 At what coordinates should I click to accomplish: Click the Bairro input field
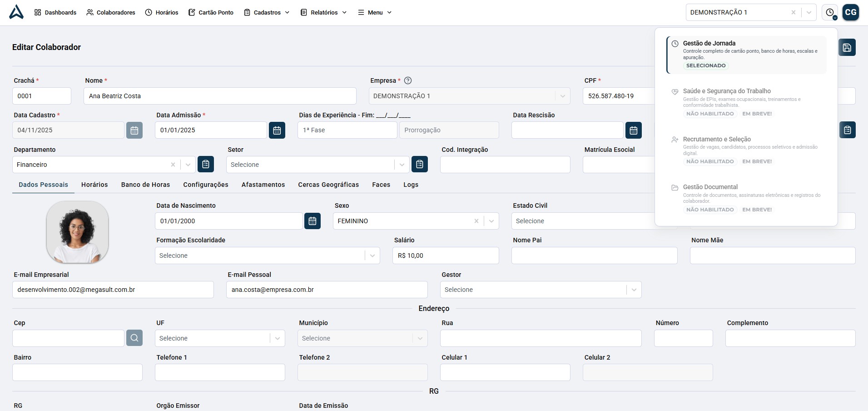77,372
